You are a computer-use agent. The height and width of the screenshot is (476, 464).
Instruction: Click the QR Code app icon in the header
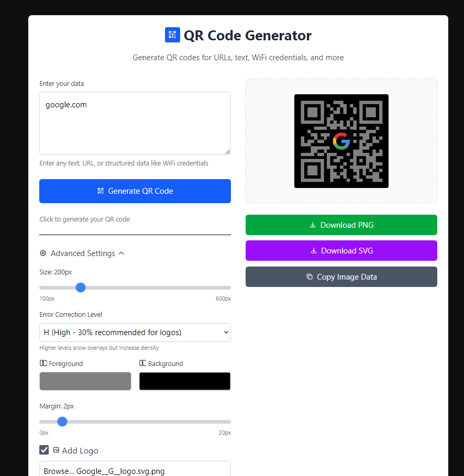pos(172,35)
